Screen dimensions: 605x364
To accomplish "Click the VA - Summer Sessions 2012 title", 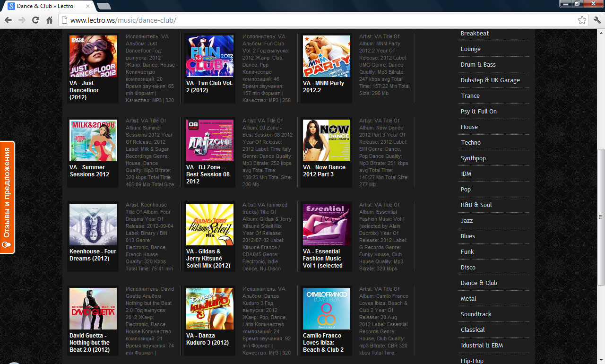I will click(x=89, y=171).
